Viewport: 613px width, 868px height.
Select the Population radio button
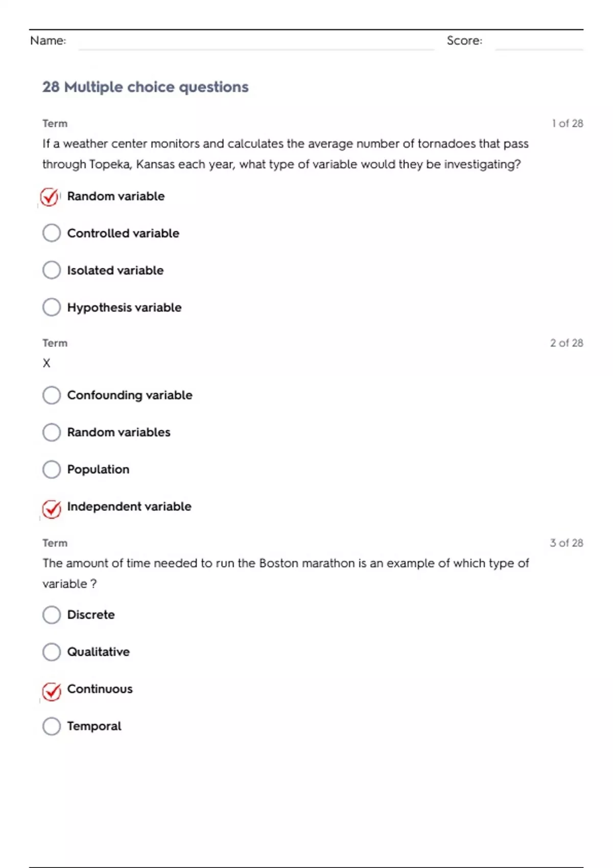click(x=52, y=469)
